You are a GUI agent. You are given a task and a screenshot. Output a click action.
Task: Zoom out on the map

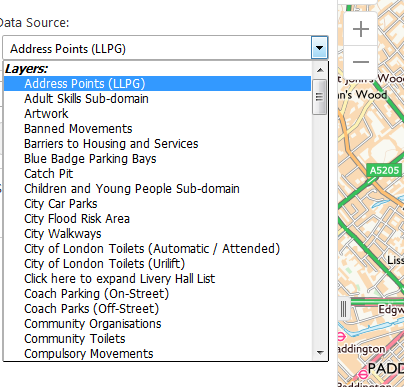click(x=360, y=62)
